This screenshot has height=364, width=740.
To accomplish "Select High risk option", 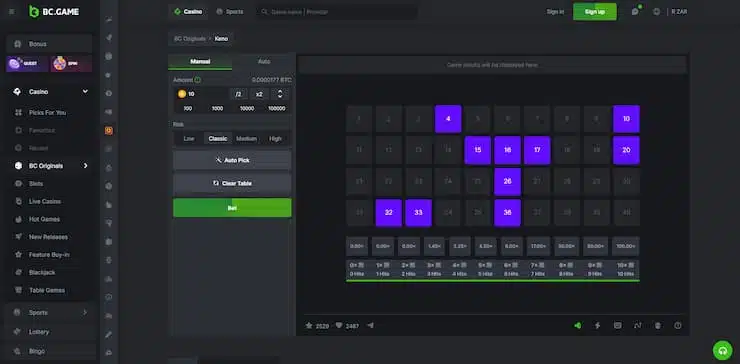I will (275, 138).
